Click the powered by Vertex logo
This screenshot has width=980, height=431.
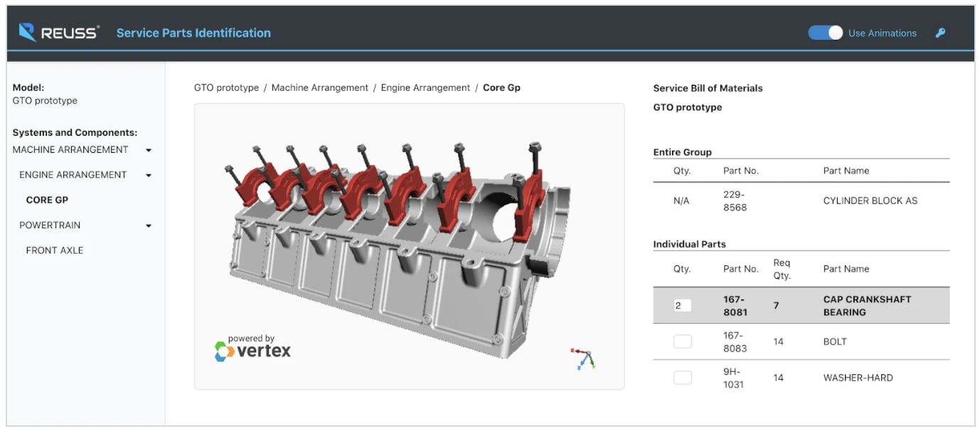click(x=252, y=347)
